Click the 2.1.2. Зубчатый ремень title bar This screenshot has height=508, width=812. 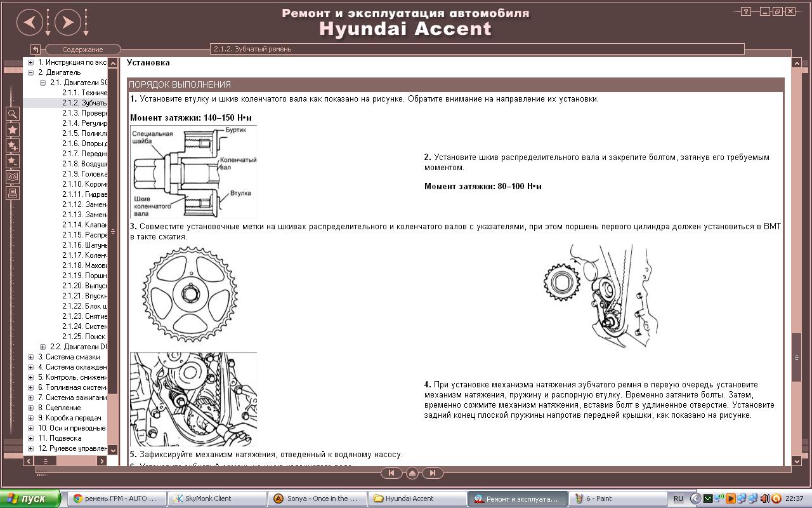476,49
